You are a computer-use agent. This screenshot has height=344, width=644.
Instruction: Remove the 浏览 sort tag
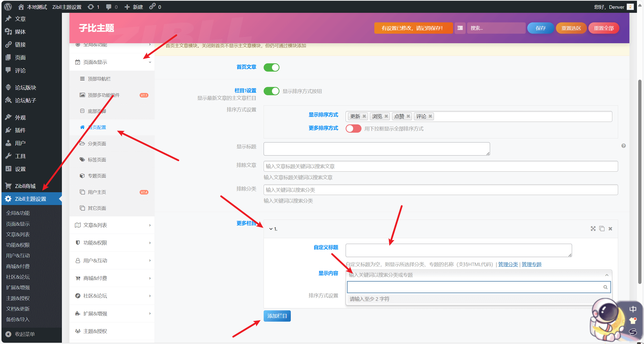tap(386, 116)
